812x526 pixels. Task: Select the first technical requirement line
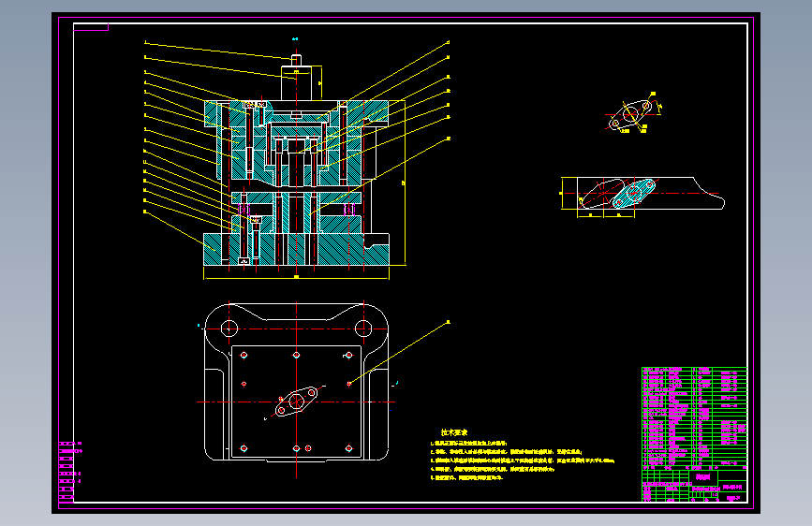coord(469,444)
